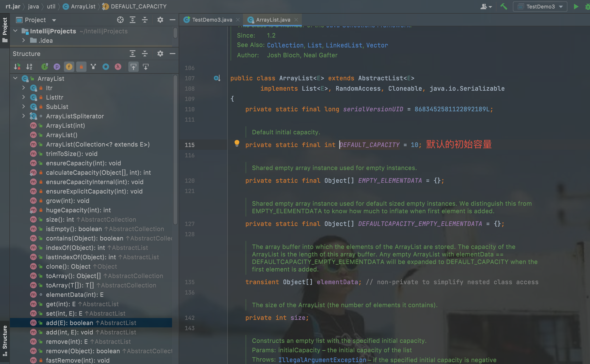Toggle Show Lambdas filter icon

[118, 67]
